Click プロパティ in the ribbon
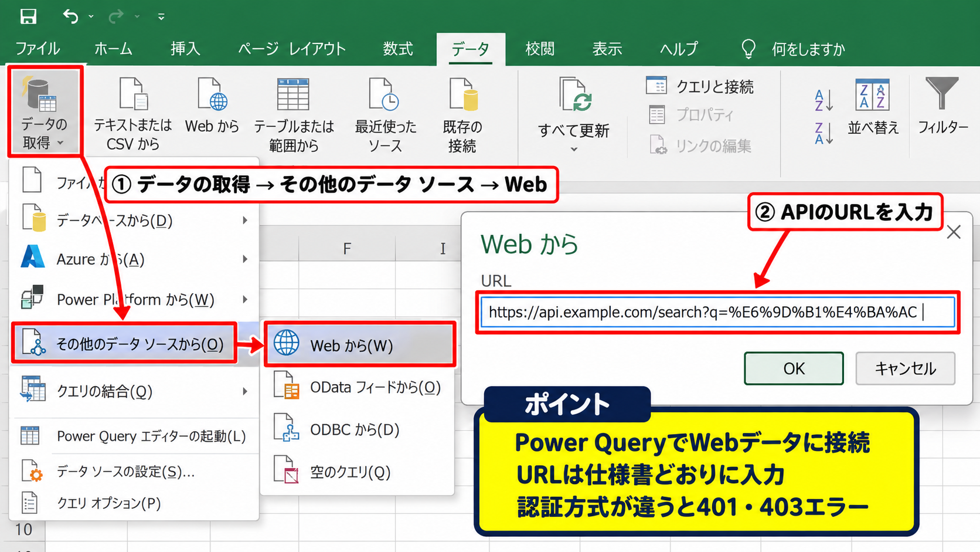The height and width of the screenshot is (552, 980). click(x=692, y=115)
